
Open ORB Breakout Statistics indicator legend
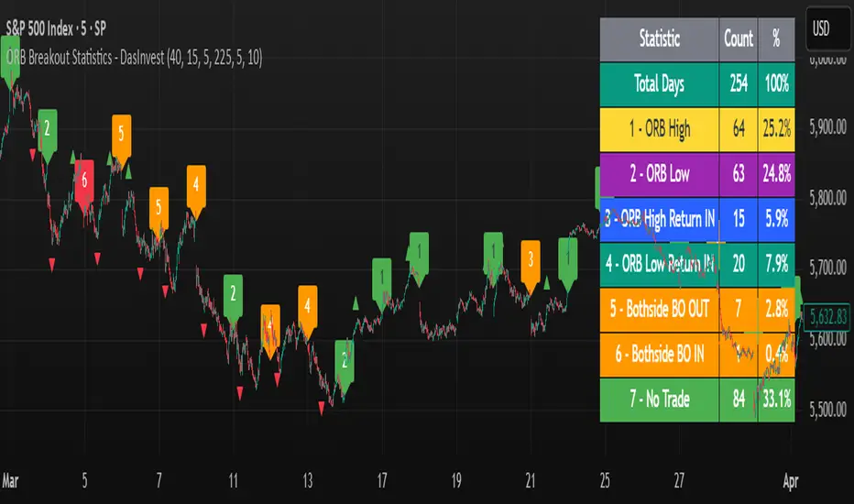click(135, 57)
